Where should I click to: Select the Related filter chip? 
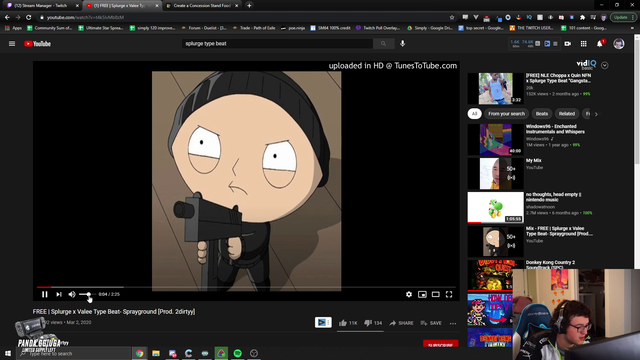click(567, 114)
